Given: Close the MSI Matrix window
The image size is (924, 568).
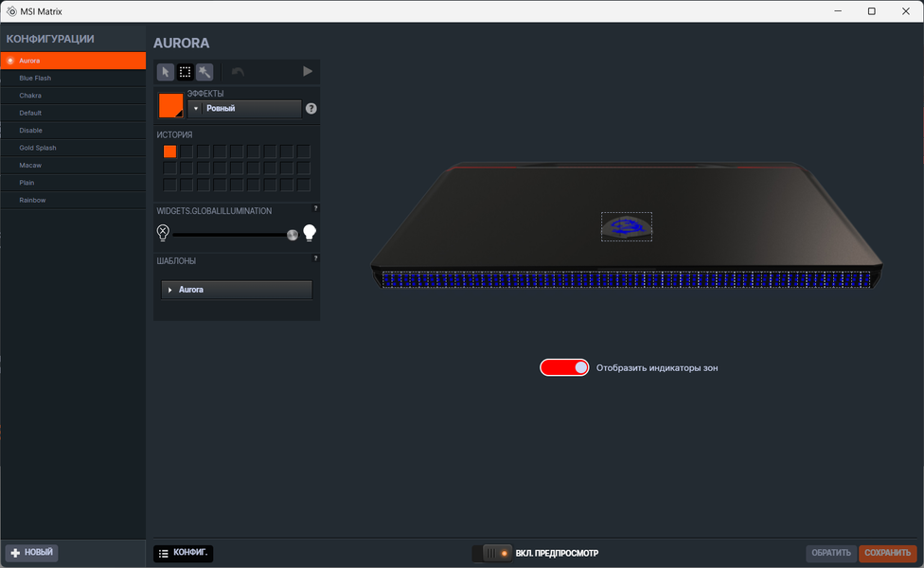Looking at the screenshot, I should pyautogui.click(x=906, y=11).
